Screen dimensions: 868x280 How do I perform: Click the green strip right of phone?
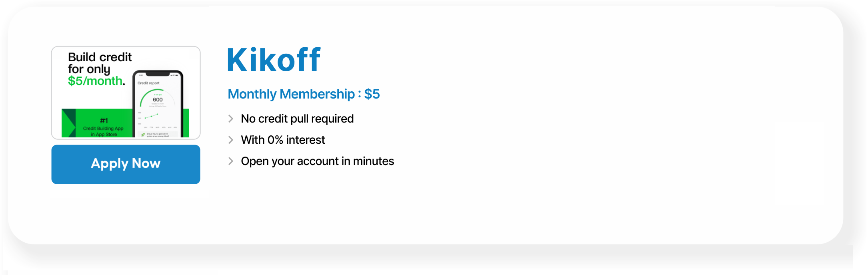pyautogui.click(x=186, y=123)
